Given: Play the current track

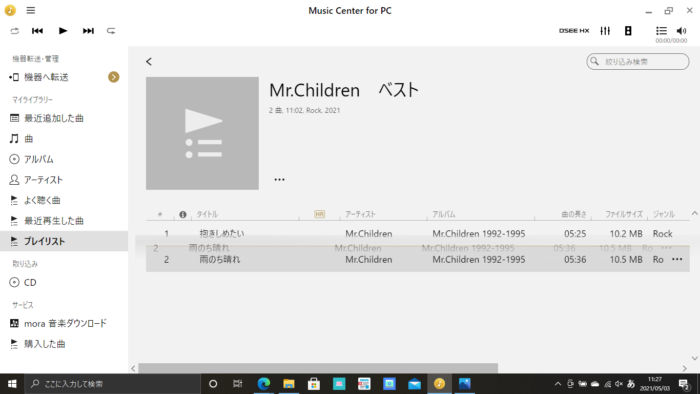Looking at the screenshot, I should pyautogui.click(x=63, y=31).
